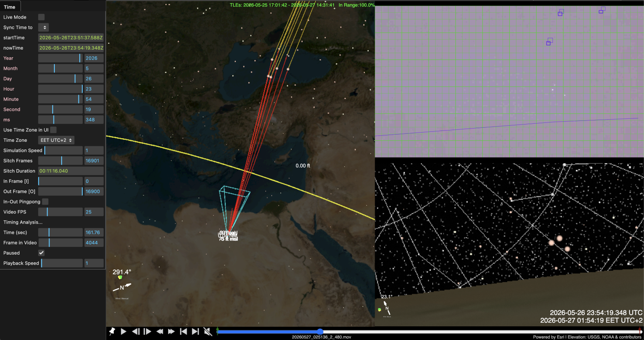Click the fast rewind button
Screen dimensions: 644x340
pyautogui.click(x=159, y=331)
